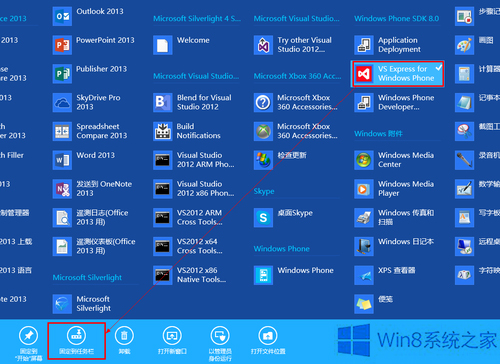Screen dimensions: 500x364
Task: Open 发送到 OneNote 2013 tile
Action: point(92,189)
